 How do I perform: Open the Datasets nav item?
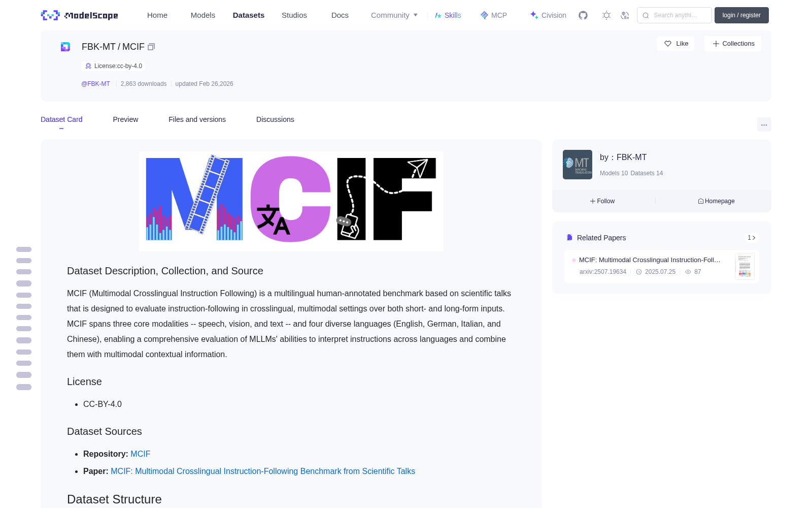(x=249, y=15)
